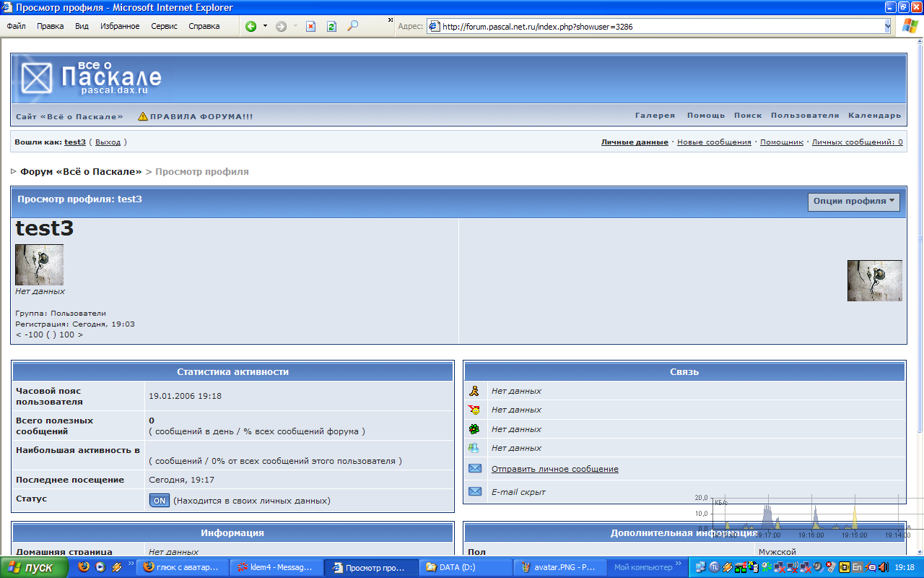Click the avatar thumbnail under test3 name

pos(39,264)
